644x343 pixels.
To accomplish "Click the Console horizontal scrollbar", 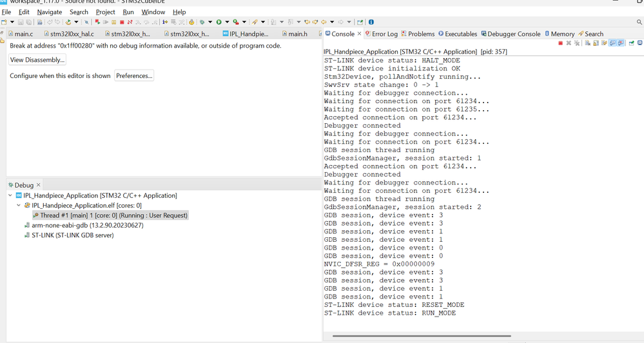I will 422,336.
